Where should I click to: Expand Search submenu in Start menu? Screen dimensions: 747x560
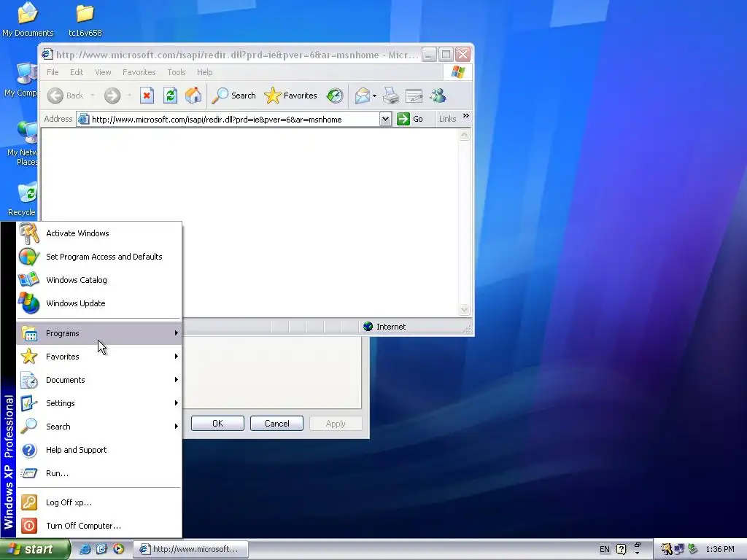pyautogui.click(x=99, y=427)
